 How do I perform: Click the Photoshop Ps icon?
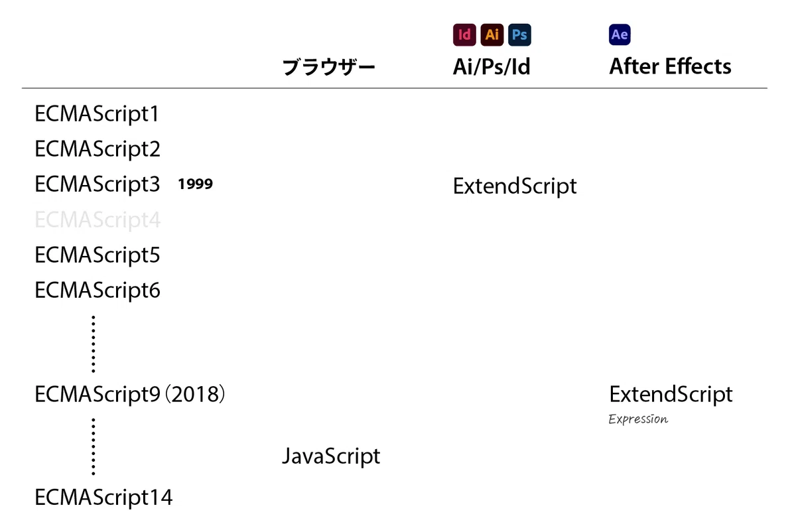520,34
